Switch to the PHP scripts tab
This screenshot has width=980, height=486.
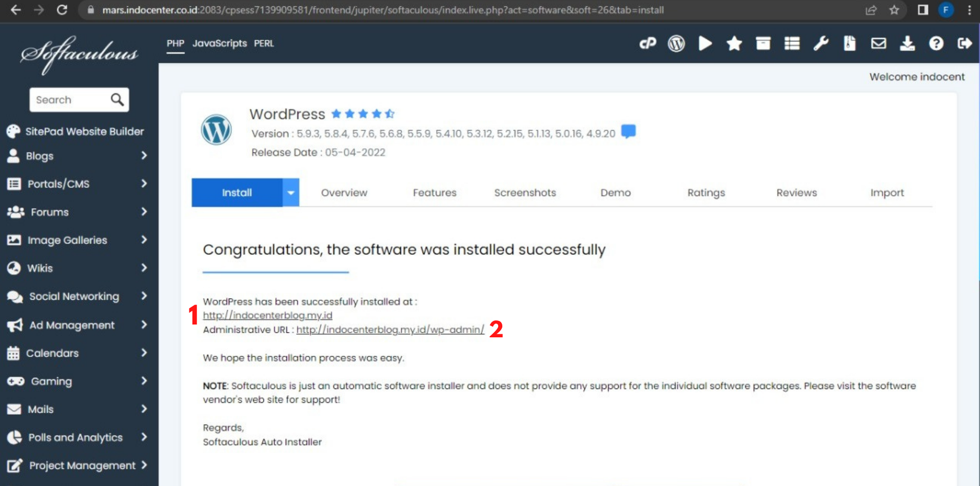tap(175, 44)
